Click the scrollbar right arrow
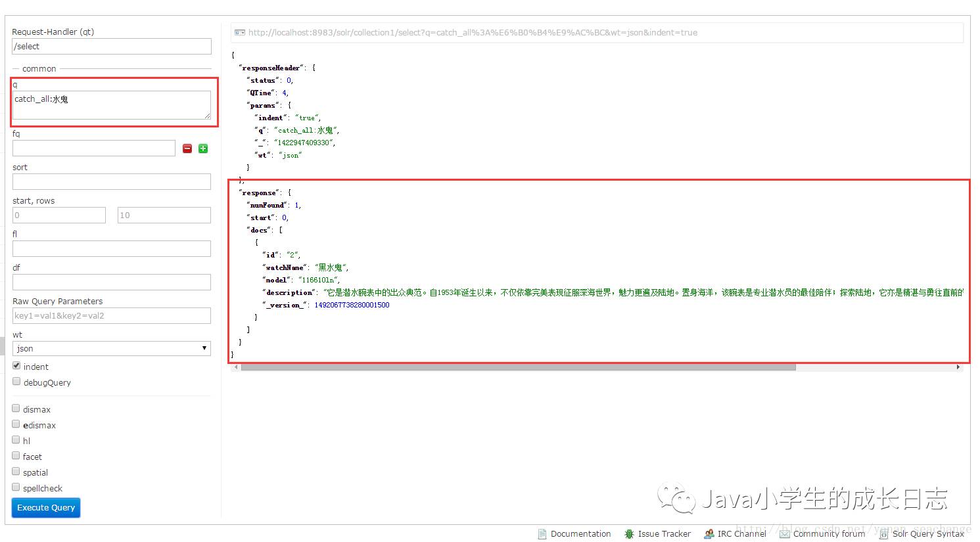This screenshot has height=542, width=980. [x=958, y=367]
